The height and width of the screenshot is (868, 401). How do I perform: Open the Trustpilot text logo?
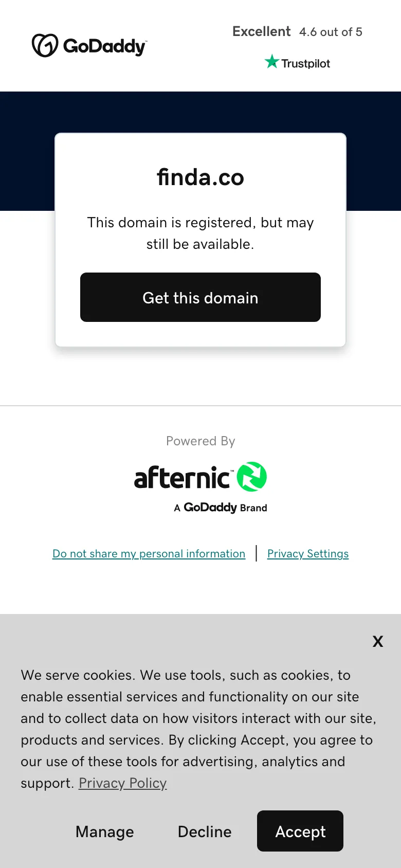point(305,63)
